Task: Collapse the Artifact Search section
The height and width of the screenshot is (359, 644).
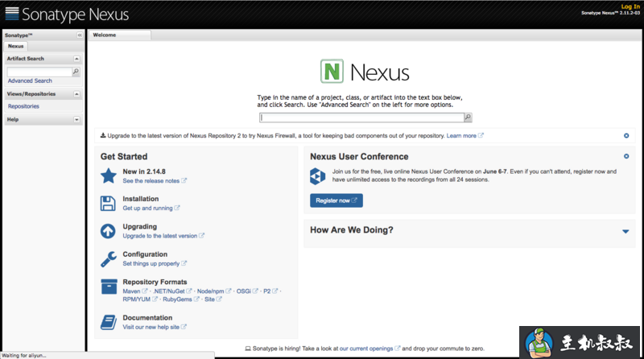Action: pyautogui.click(x=76, y=59)
